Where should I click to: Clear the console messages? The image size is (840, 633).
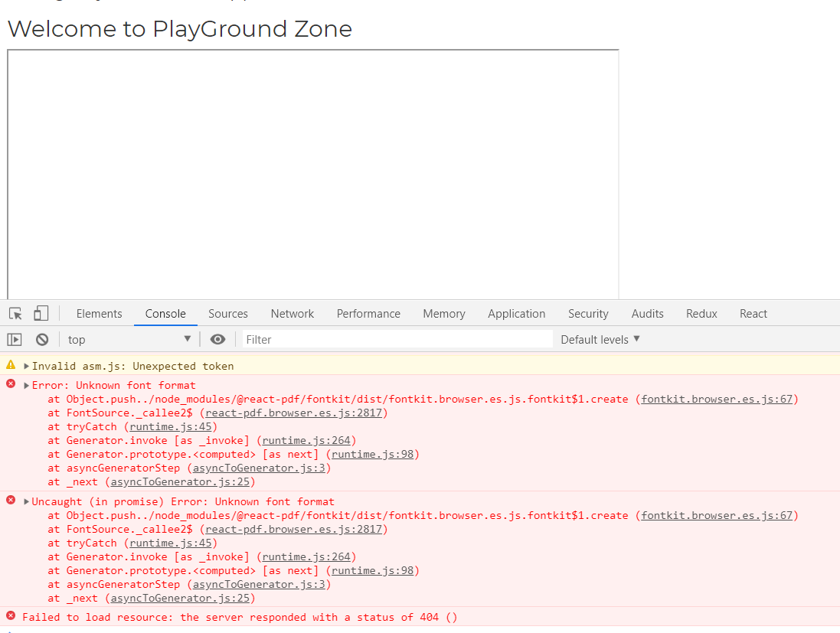click(41, 338)
